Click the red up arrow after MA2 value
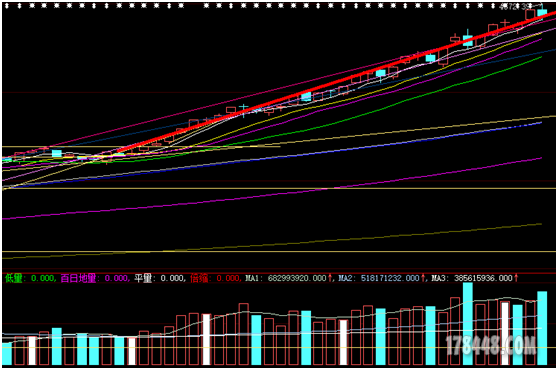558x370 pixels. (423, 278)
